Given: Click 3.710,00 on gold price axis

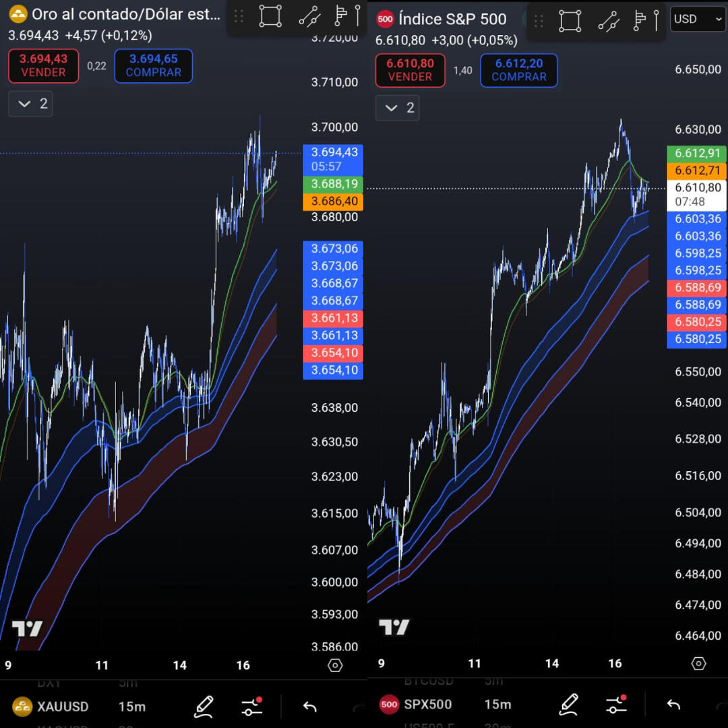Looking at the screenshot, I should point(334,83).
